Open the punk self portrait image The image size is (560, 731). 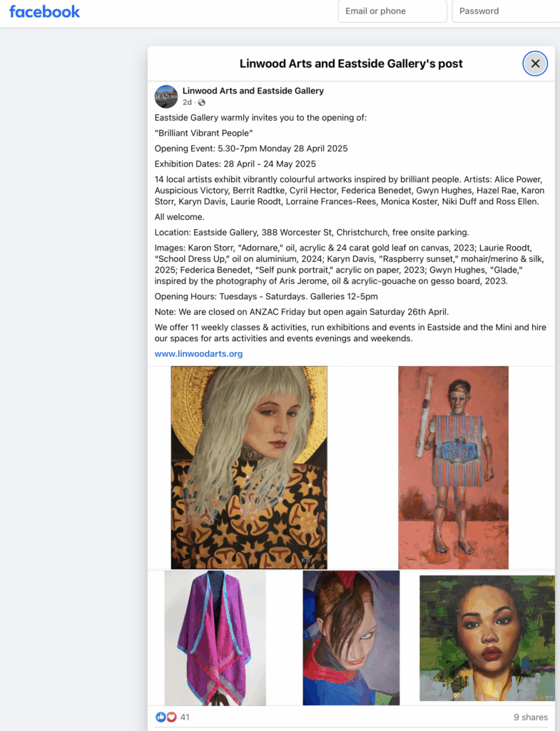pyautogui.click(x=351, y=637)
